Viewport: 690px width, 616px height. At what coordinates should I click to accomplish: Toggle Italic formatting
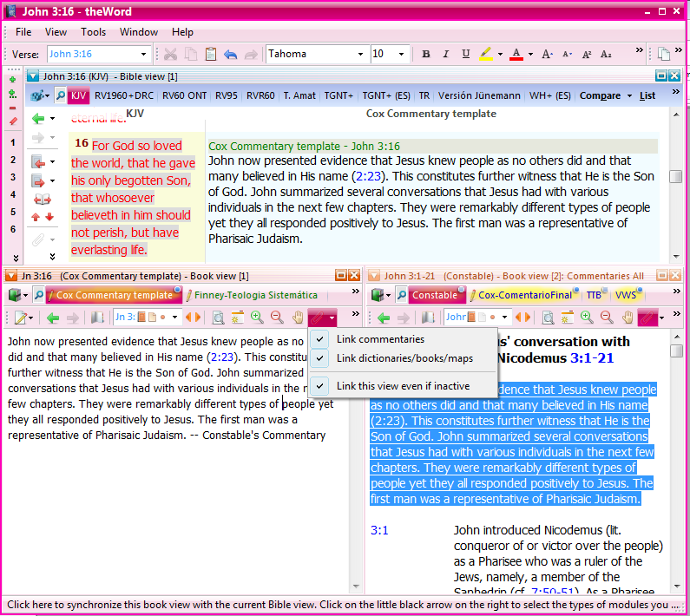(446, 54)
